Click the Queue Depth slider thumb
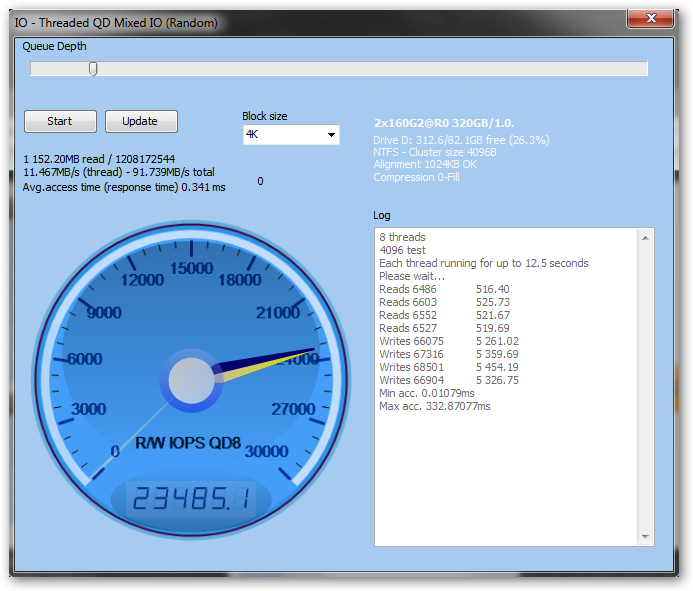Viewport: 693px width, 591px height. pyautogui.click(x=93, y=69)
